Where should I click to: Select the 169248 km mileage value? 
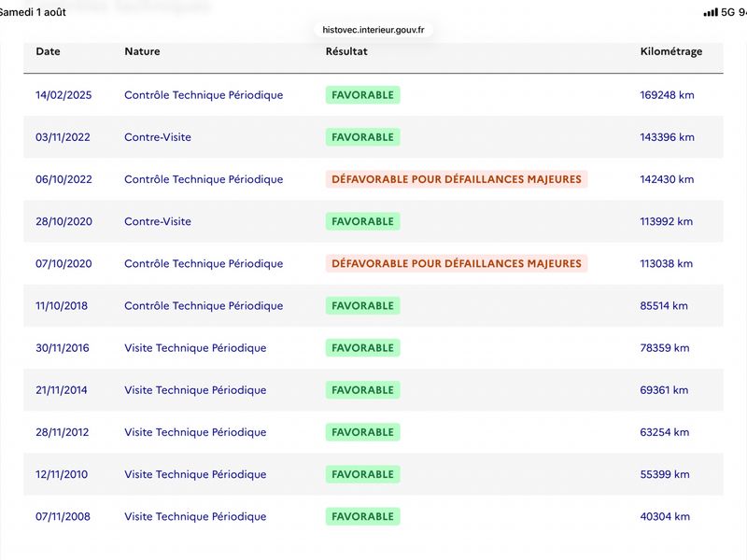point(667,95)
